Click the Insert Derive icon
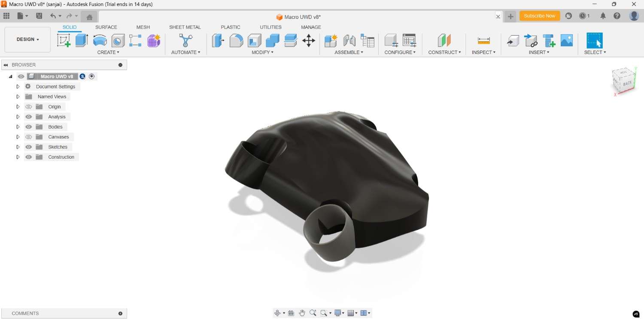 [x=513, y=41]
